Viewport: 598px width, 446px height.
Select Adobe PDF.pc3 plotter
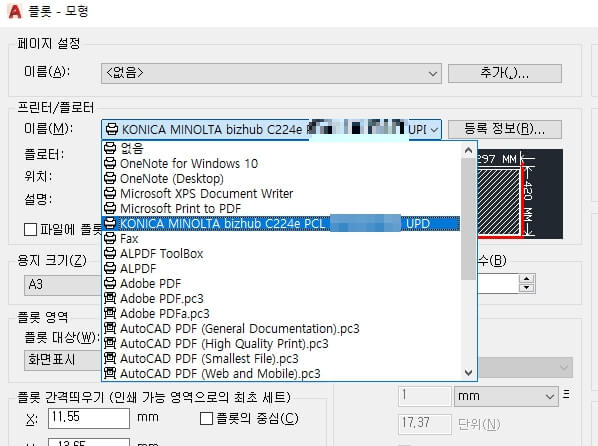coord(281,298)
